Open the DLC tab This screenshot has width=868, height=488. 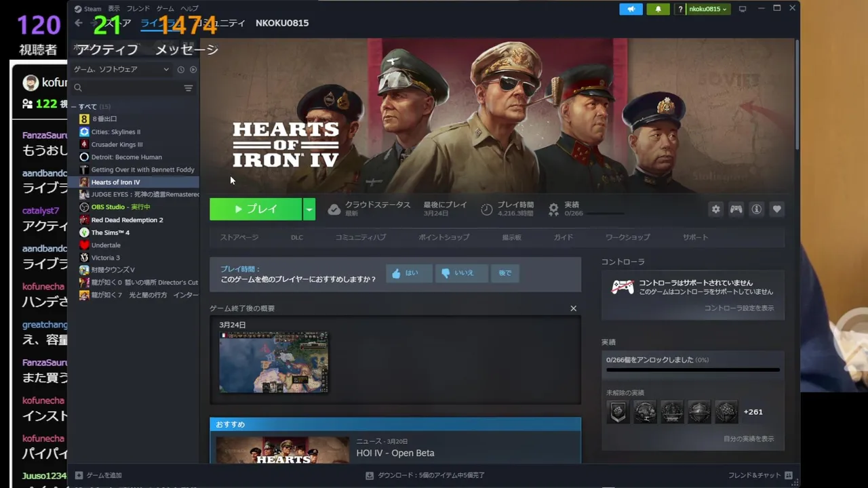click(x=297, y=237)
